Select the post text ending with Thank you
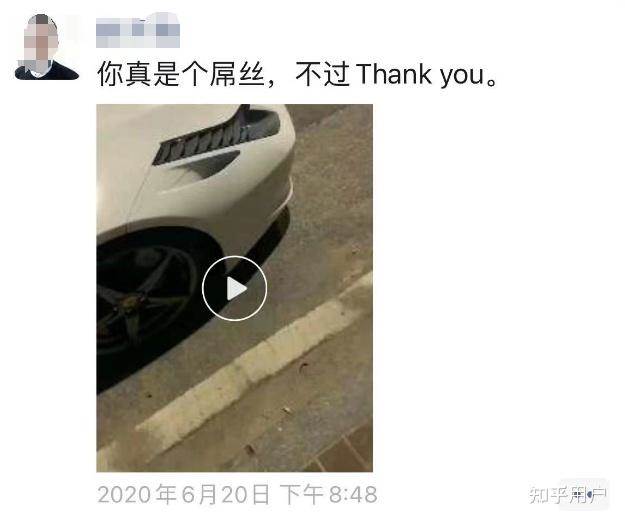Screen dimensions: 625x517 (x=297, y=75)
